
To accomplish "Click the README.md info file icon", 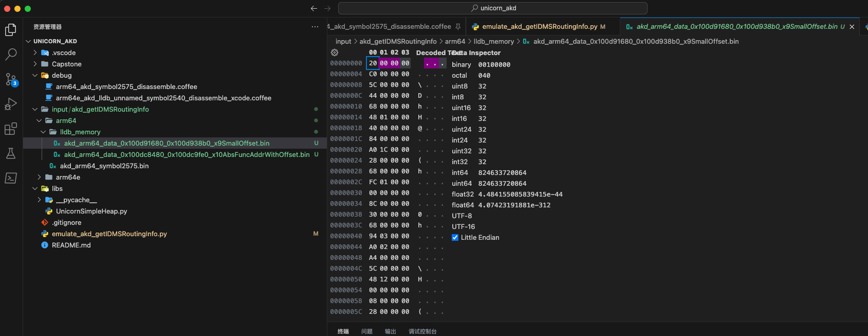I will point(45,245).
